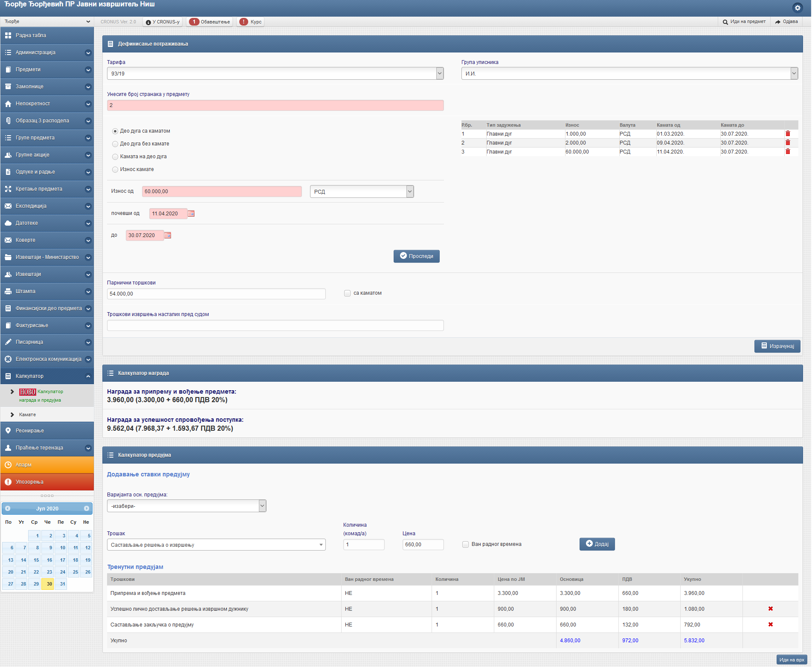Go to previous month in calendar widget
The width and height of the screenshot is (812, 667).
8,509
